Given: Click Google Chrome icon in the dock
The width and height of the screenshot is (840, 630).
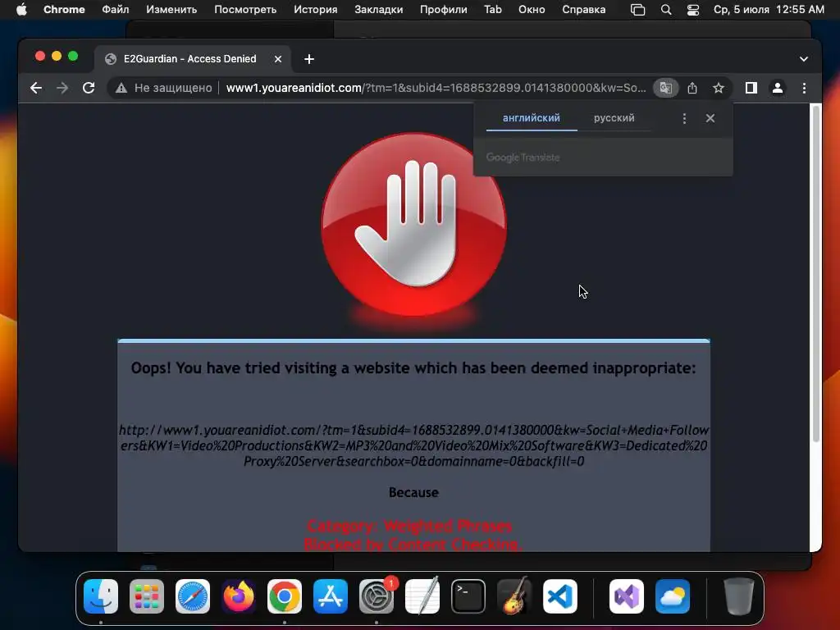Looking at the screenshot, I should point(285,596).
